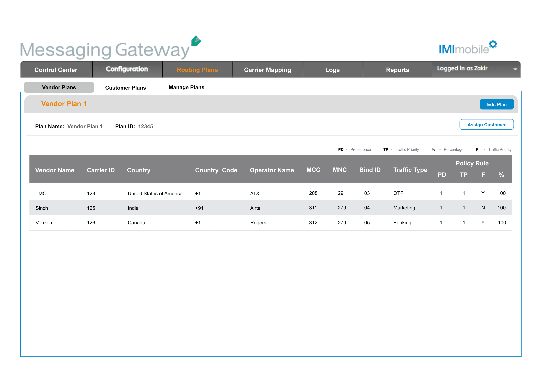Click the Logged in as Zakir label
This screenshot has width=551, height=392.
462,68
